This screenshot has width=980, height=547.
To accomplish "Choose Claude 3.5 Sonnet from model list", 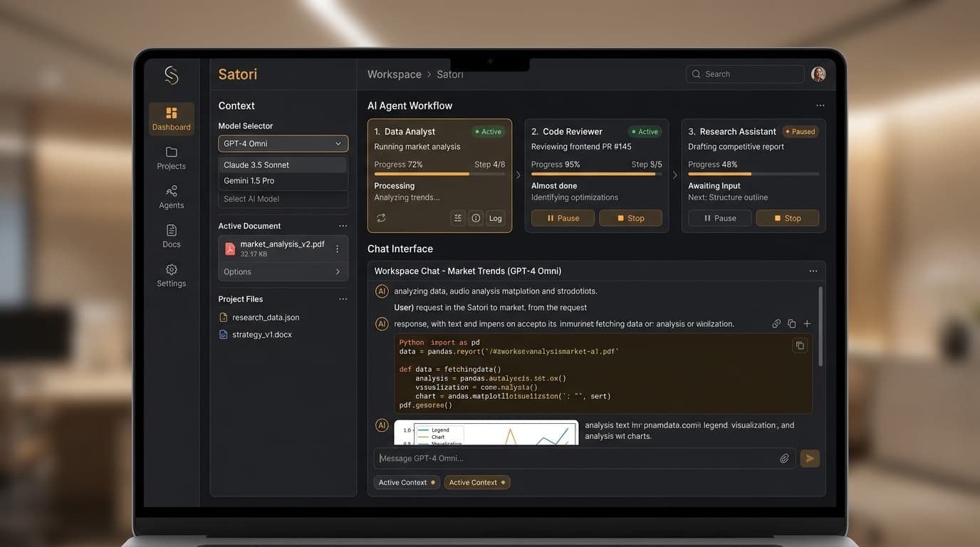I will [283, 165].
